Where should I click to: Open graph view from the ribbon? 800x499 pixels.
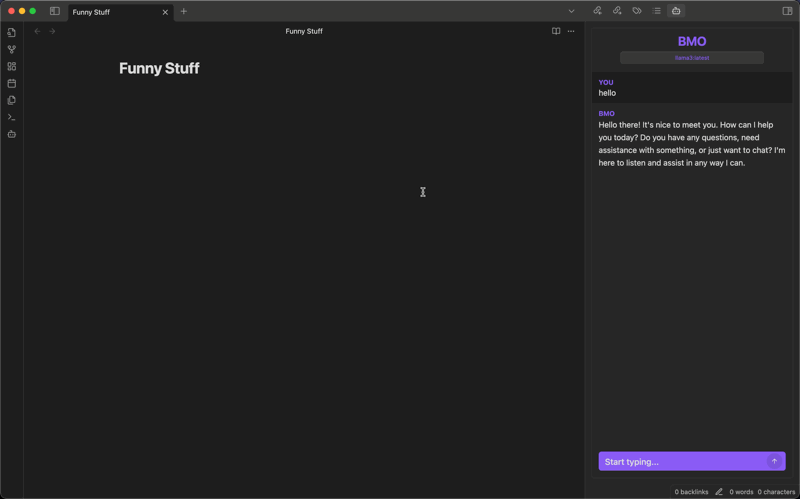click(12, 49)
